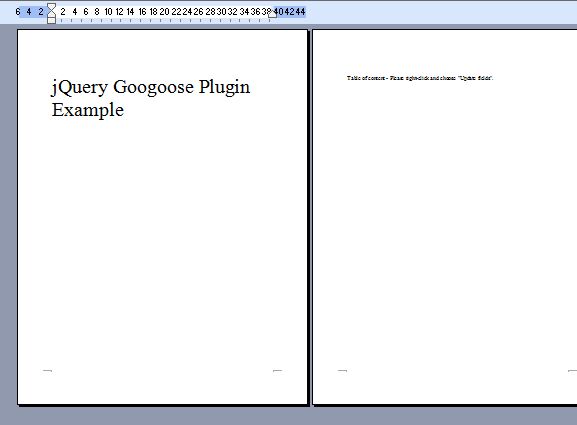Screen dimensions: 577x425
Task: Select the right indent marker on ruler
Action: 272,14
